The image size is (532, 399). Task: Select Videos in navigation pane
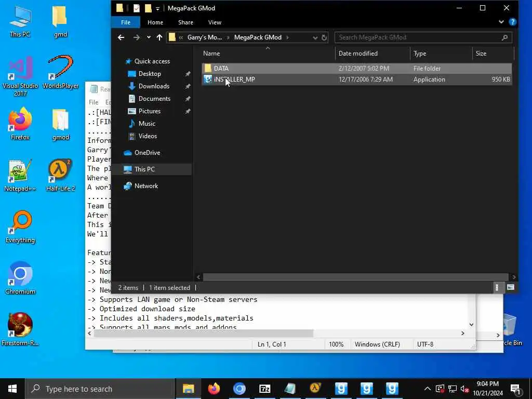coord(148,136)
